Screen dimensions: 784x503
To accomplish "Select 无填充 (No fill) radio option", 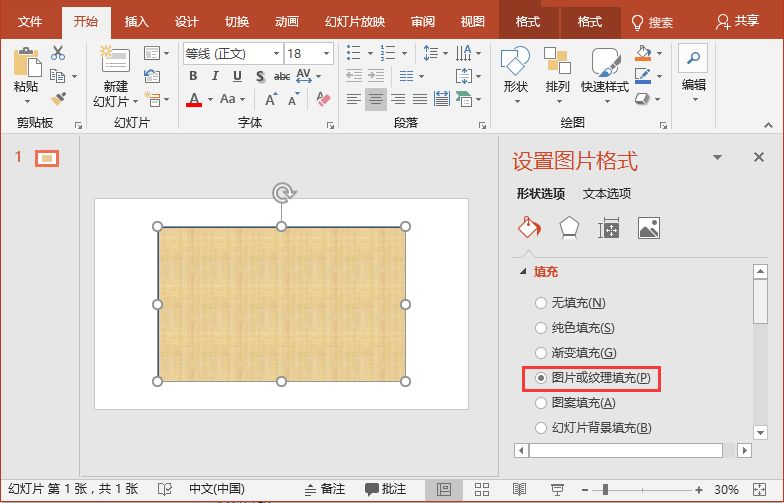I will pyautogui.click(x=541, y=303).
